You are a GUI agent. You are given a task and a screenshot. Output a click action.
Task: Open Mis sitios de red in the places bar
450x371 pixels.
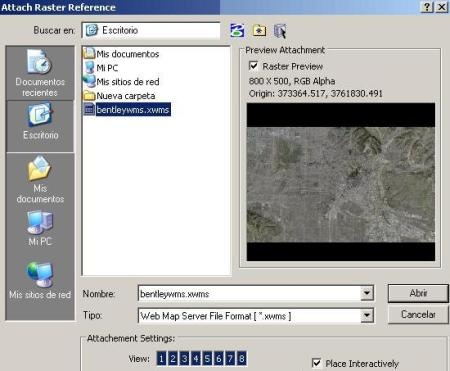click(x=40, y=280)
